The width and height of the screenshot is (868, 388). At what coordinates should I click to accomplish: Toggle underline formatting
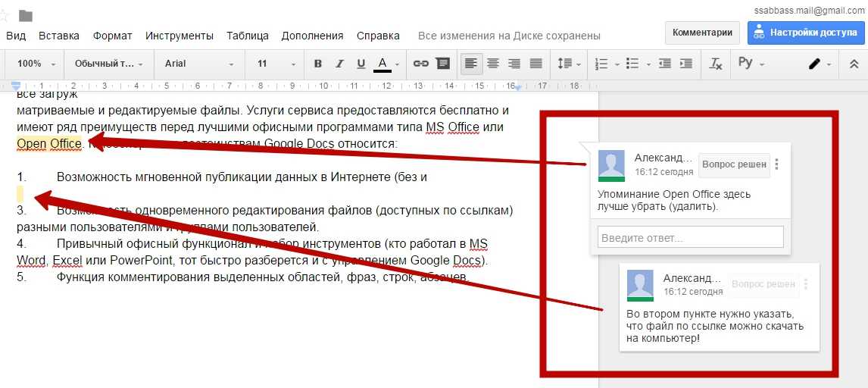(361, 64)
